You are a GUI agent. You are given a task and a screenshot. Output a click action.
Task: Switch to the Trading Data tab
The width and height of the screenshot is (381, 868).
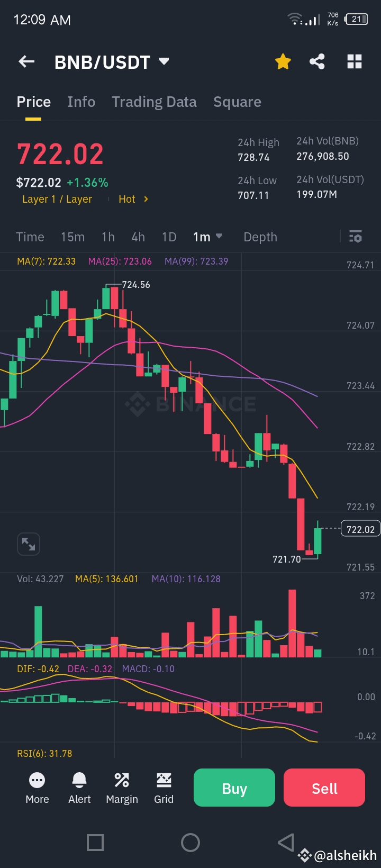coord(154,102)
